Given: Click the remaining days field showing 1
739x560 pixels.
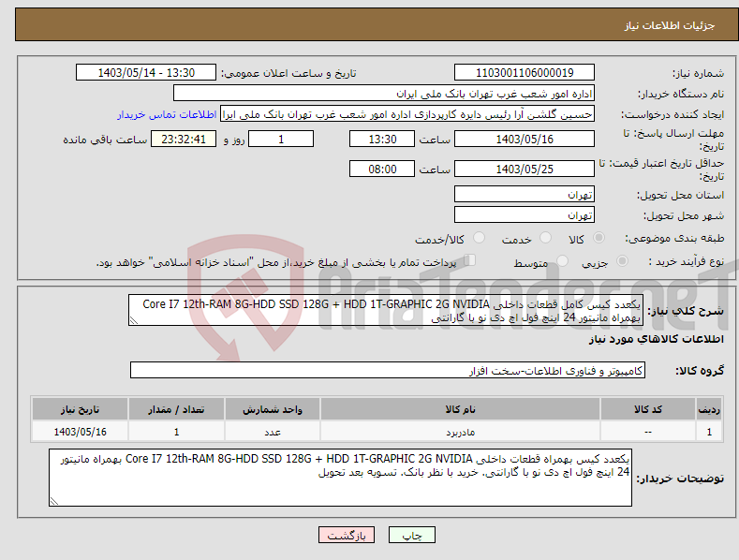Looking at the screenshot, I should tap(281, 139).
